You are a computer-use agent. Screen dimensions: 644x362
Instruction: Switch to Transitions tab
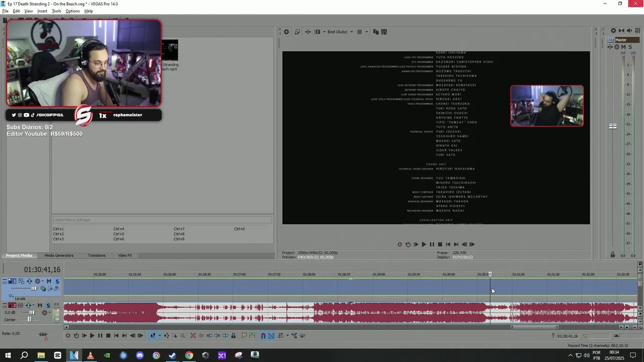tap(97, 255)
